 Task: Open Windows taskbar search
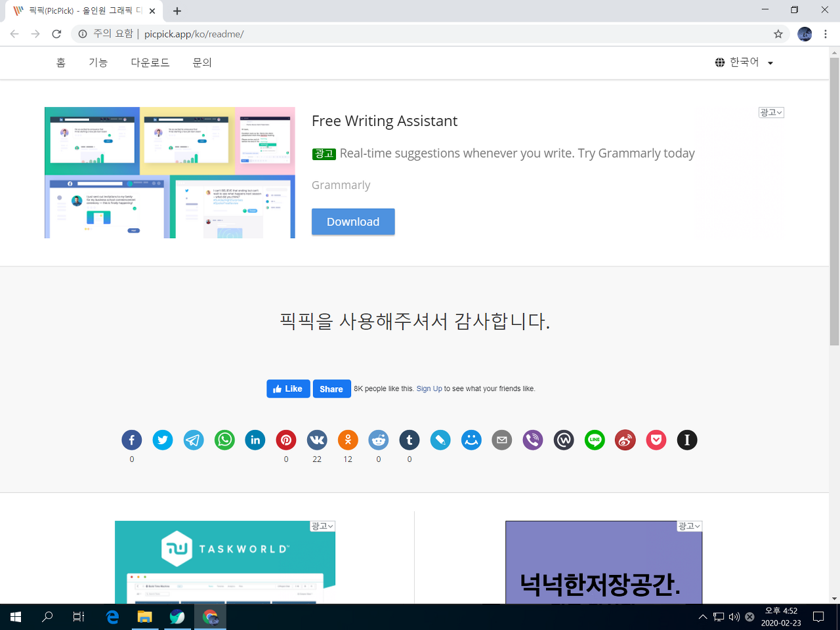(x=47, y=617)
